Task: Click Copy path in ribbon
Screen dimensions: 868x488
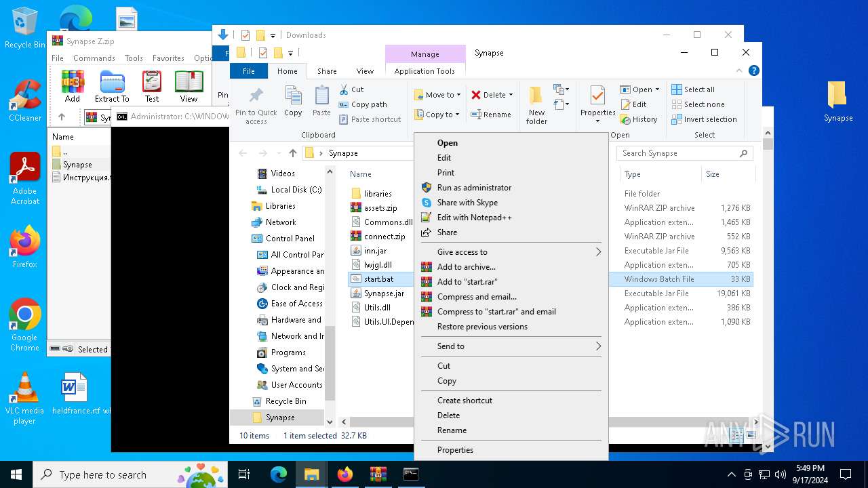Action: tap(362, 104)
